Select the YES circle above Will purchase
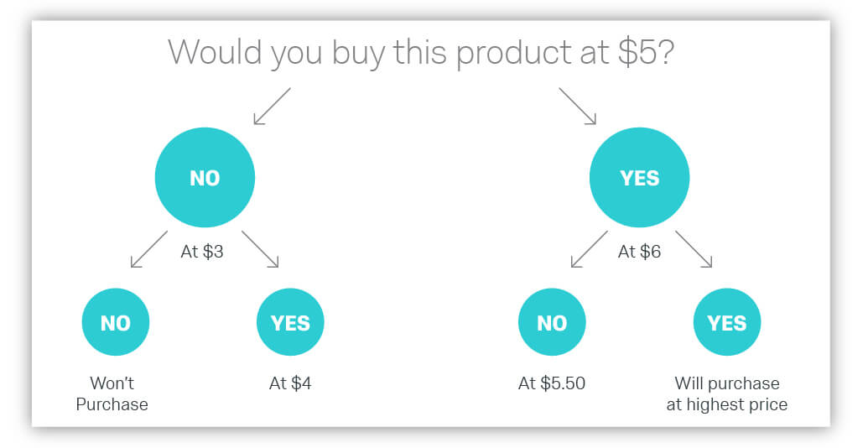Screen dimensions: 868x448 [x=727, y=322]
